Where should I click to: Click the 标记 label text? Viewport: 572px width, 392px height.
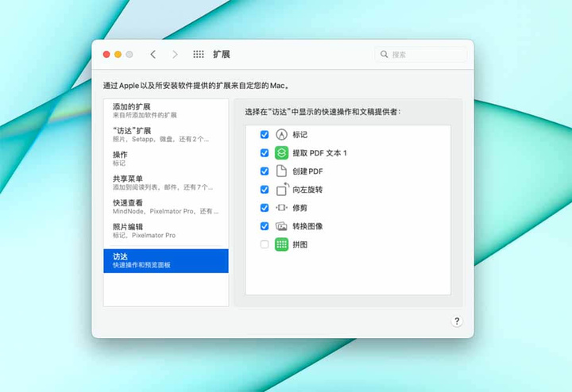point(300,135)
